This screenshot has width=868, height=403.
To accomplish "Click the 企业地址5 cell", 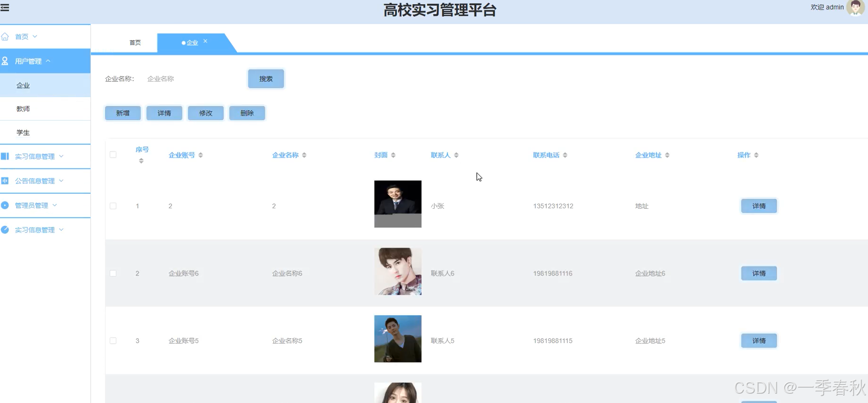I will tap(650, 341).
